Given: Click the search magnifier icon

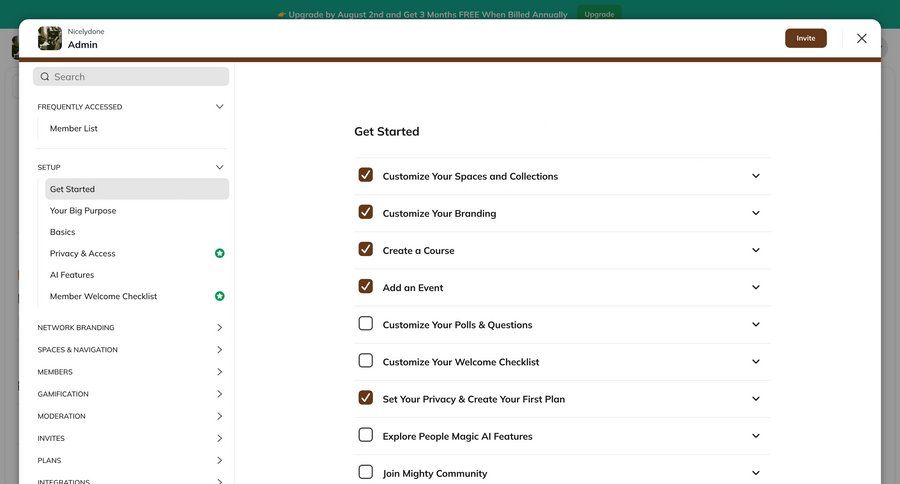Looking at the screenshot, I should point(45,76).
